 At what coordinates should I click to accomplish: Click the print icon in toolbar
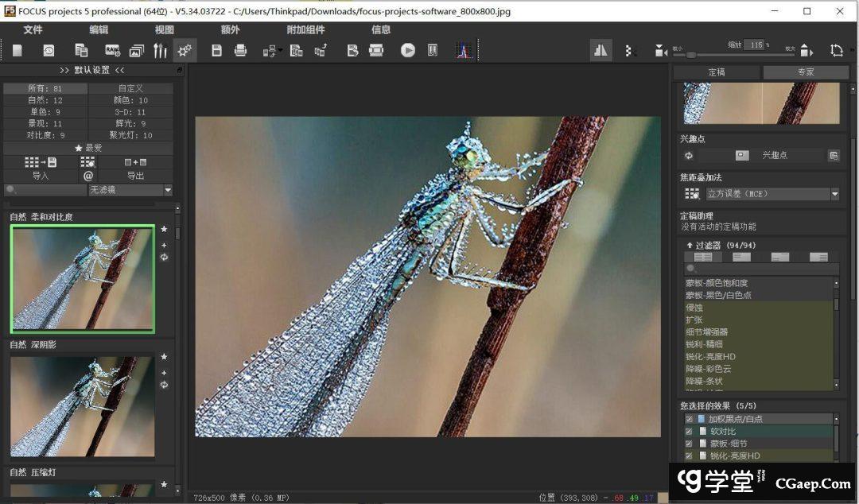(240, 50)
